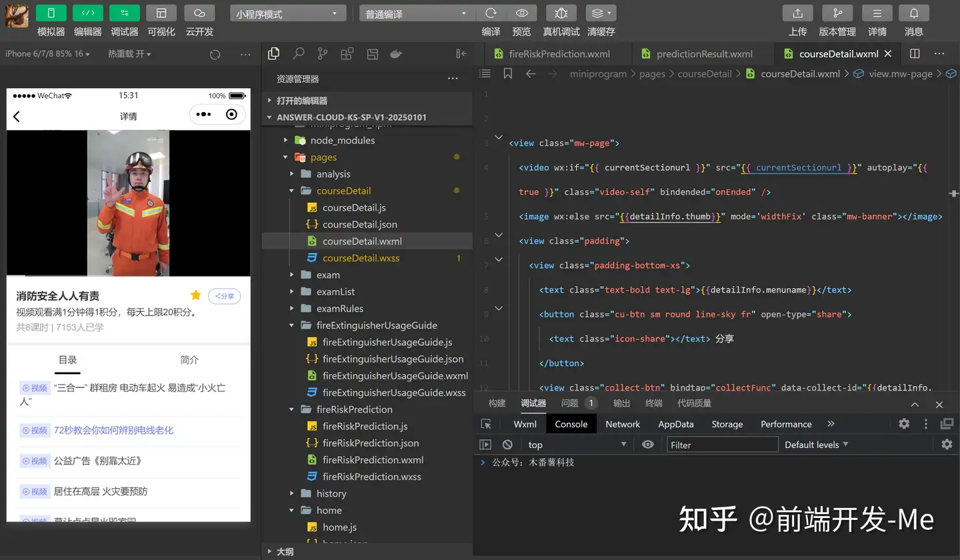Click the preview (预览) eye icon
The height and width of the screenshot is (560, 960).
click(522, 13)
